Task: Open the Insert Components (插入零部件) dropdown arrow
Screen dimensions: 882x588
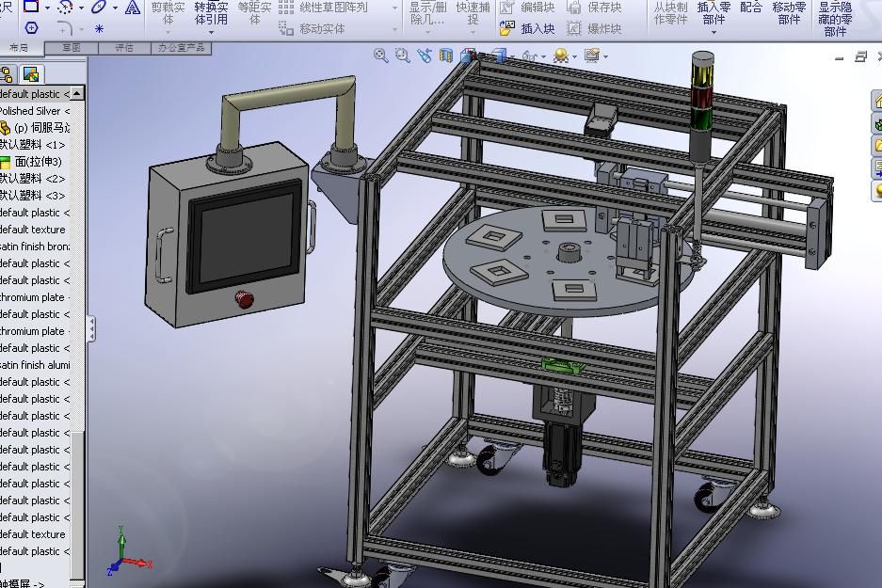Action: click(714, 33)
